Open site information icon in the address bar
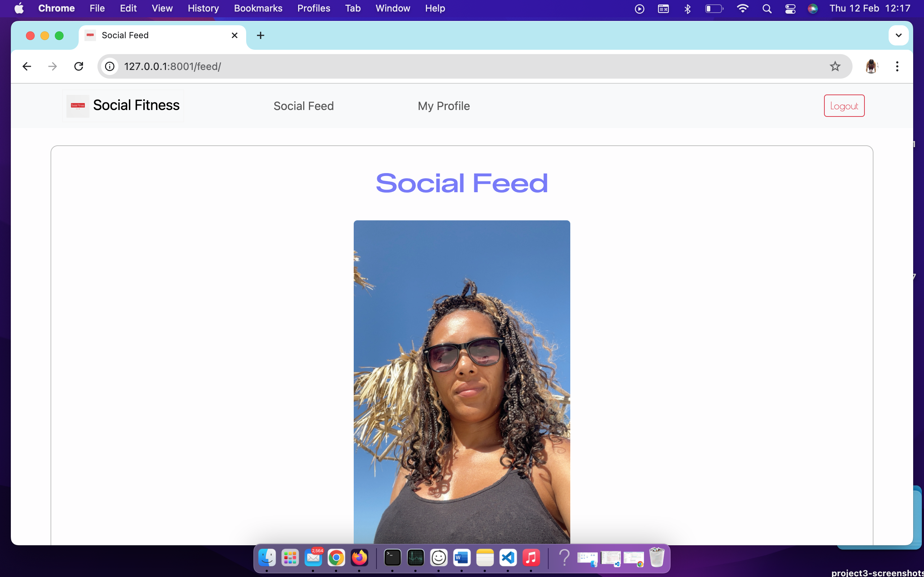 [110, 66]
